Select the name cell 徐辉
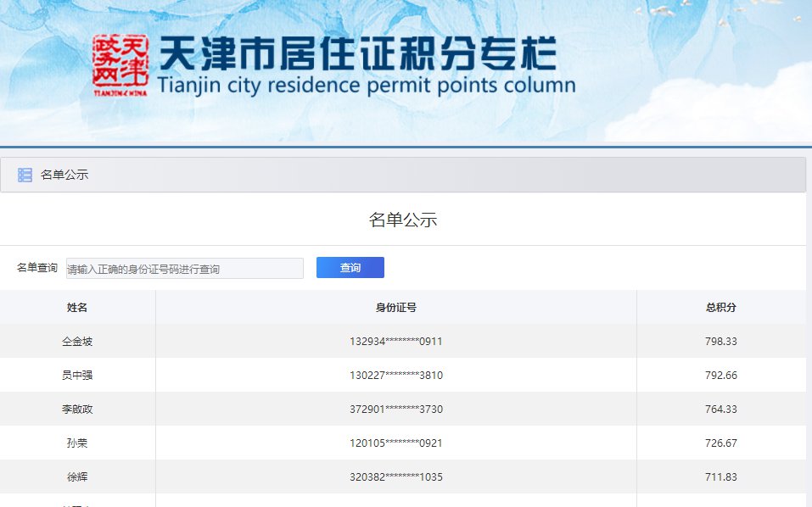This screenshot has height=507, width=812. tap(77, 477)
